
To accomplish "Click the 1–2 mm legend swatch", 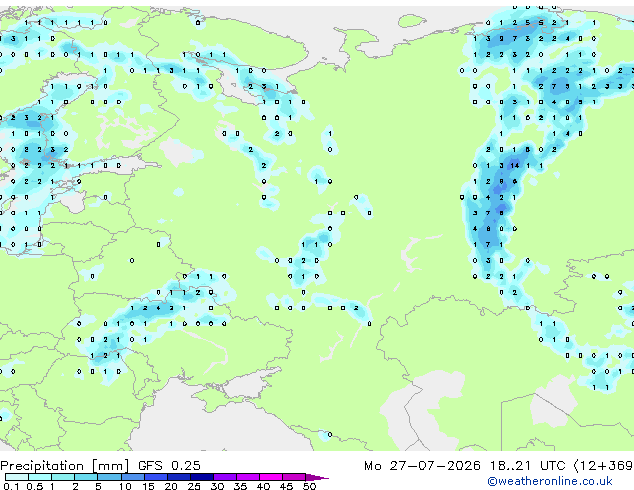I will [x=63, y=477].
